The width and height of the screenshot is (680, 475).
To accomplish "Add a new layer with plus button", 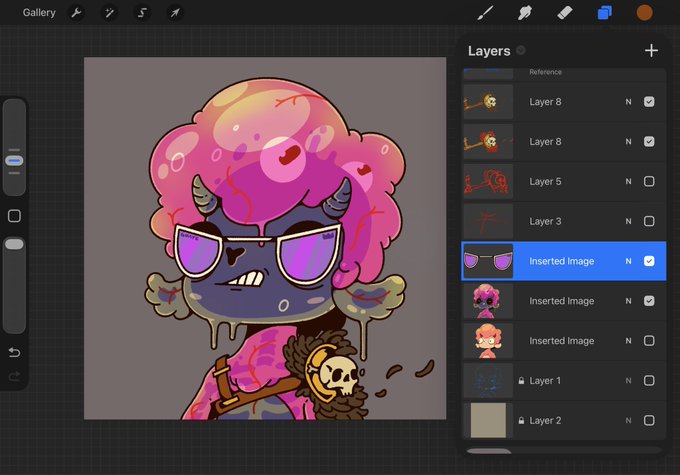I will 651,51.
